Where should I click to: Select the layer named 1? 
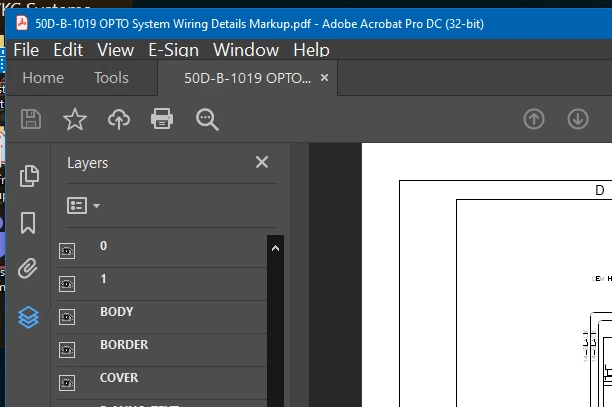[x=103, y=279]
